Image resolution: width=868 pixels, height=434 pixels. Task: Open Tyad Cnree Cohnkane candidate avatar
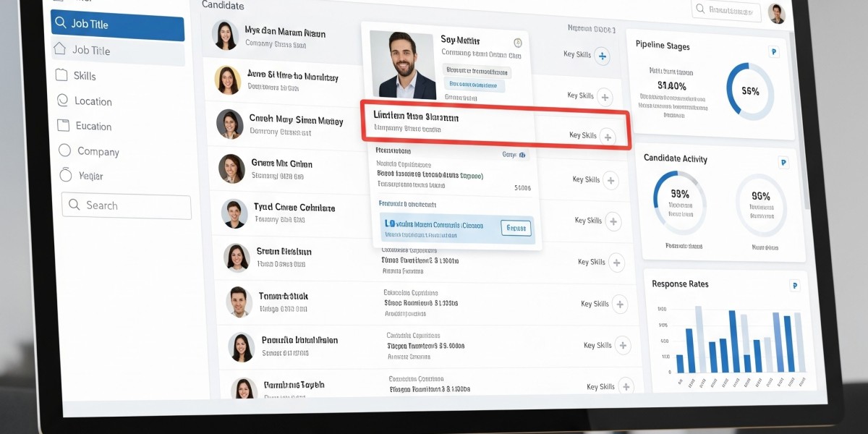point(234,213)
